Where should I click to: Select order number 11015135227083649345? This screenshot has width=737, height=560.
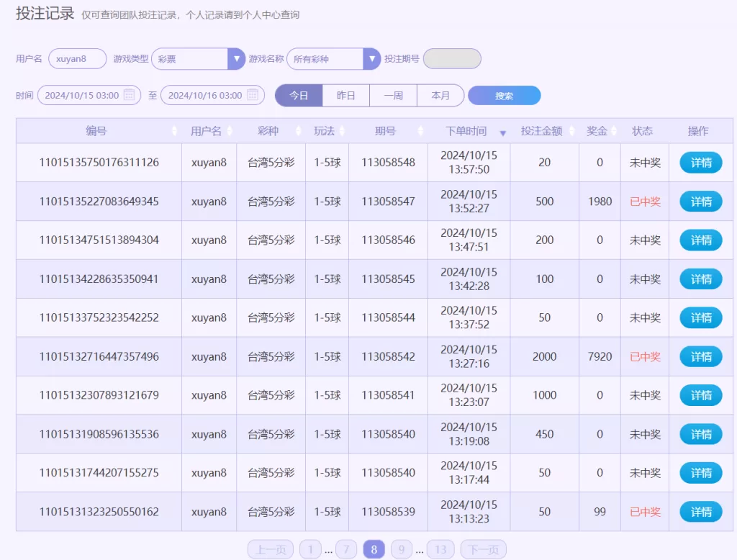99,202
